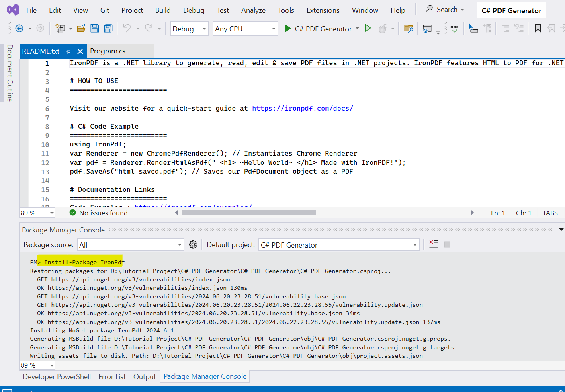Open Find in Files (folder with magnifier)
565x392 pixels.
[x=409, y=28]
